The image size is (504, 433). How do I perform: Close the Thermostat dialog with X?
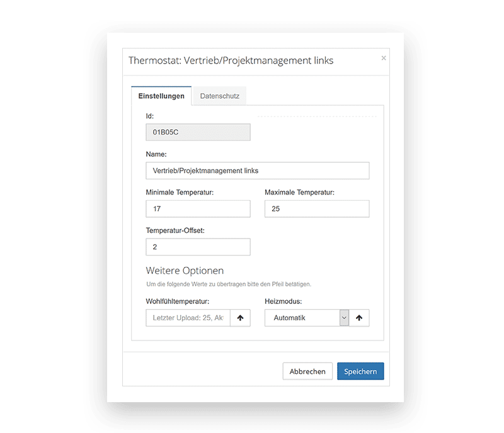tap(384, 58)
